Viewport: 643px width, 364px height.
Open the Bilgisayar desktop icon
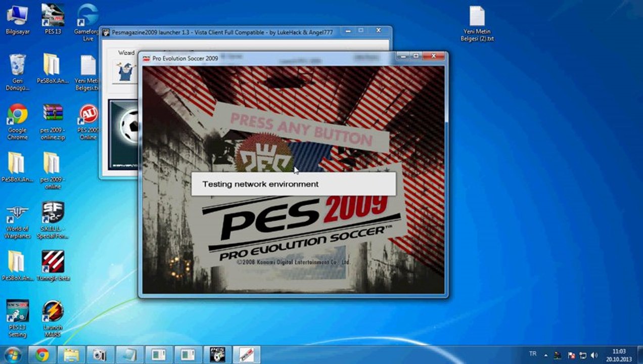click(x=18, y=20)
